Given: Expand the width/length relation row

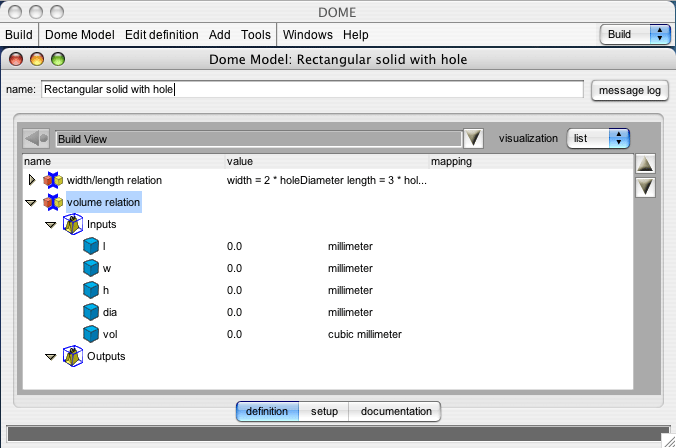Looking at the screenshot, I should click(x=31, y=180).
